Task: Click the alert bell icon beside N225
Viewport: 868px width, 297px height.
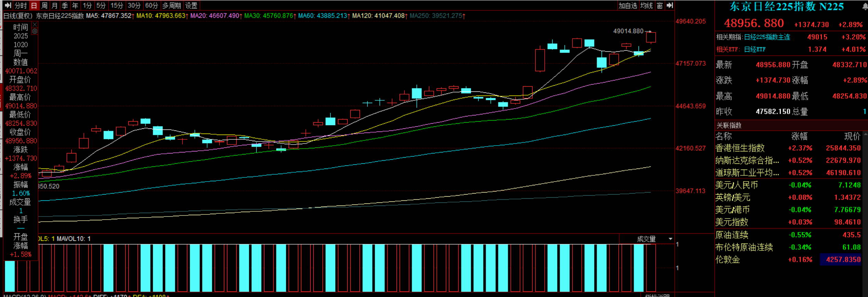Action: click(865, 6)
